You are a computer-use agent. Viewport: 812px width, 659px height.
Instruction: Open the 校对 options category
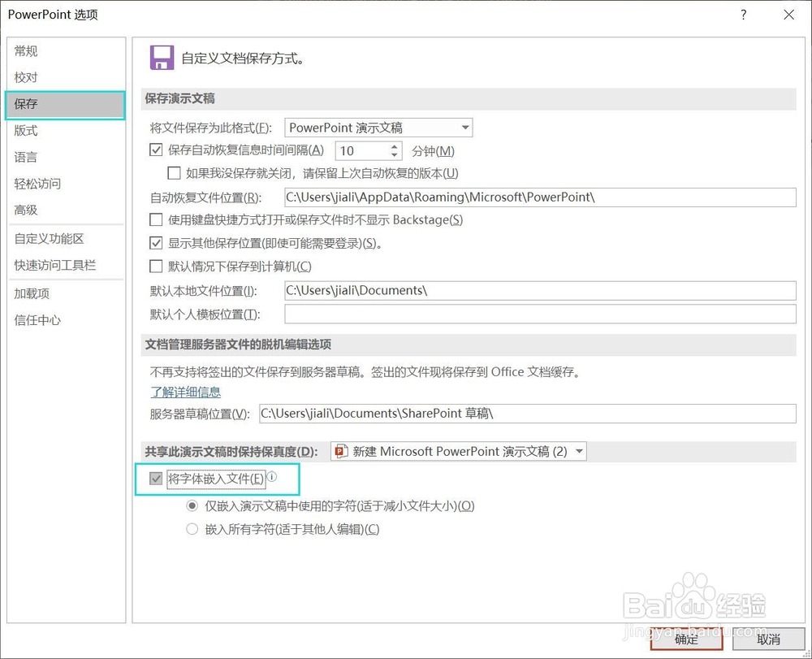[x=26, y=77]
